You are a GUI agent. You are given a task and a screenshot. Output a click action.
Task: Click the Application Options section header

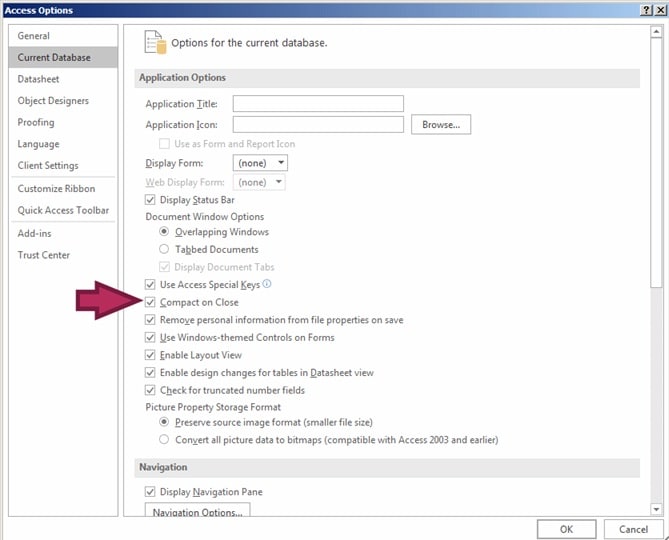[387, 78]
